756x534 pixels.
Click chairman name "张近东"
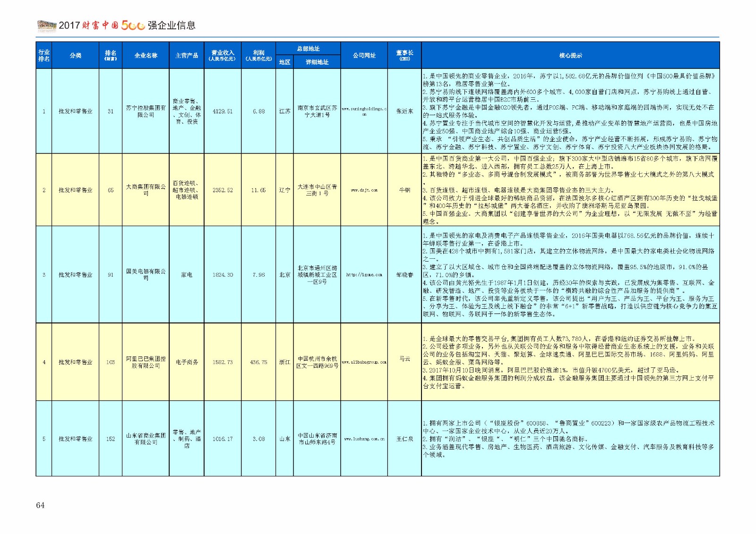coord(404,111)
